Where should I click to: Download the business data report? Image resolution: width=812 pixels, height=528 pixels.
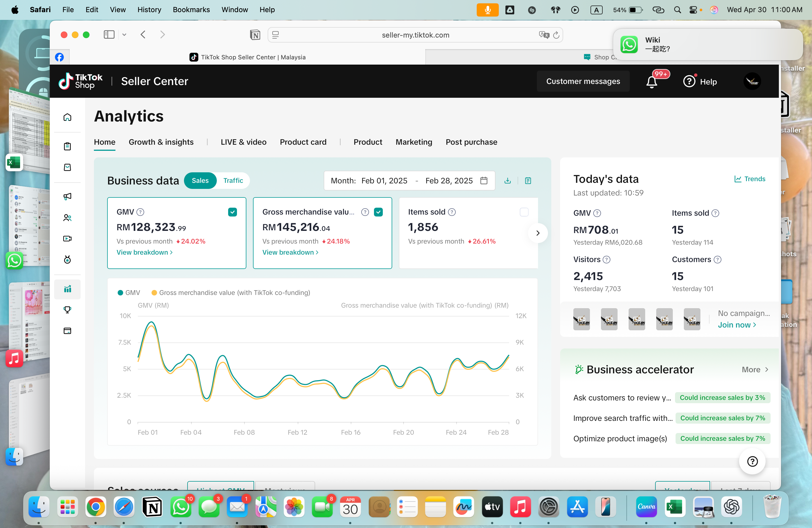507,181
